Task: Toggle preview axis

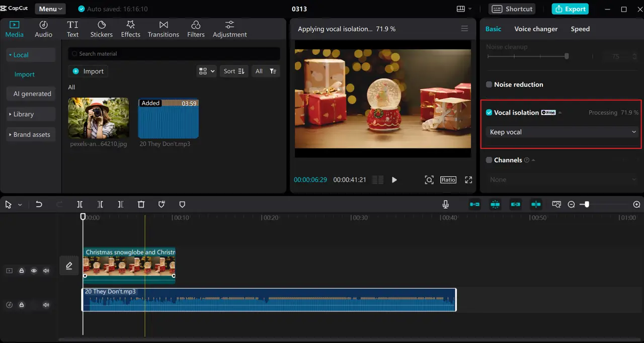Action: coord(536,204)
